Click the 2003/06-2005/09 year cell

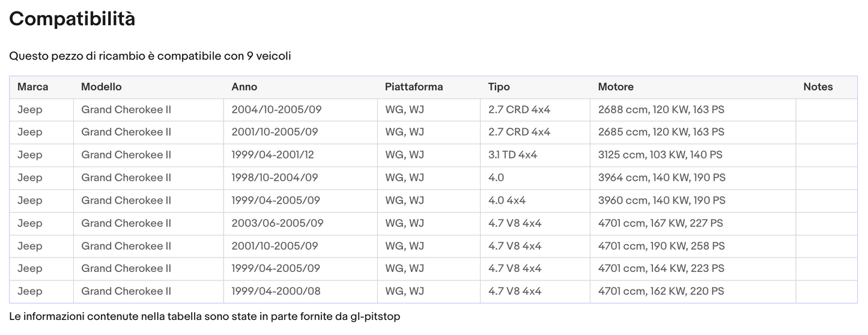(277, 223)
